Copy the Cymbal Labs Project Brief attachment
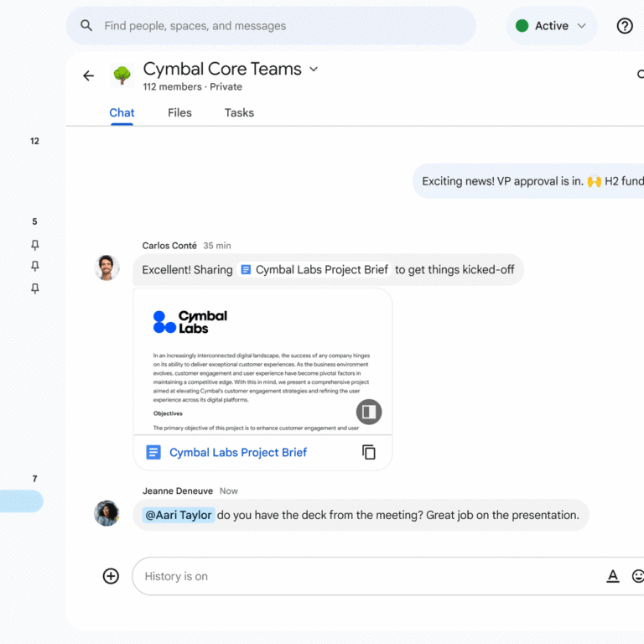 point(369,452)
